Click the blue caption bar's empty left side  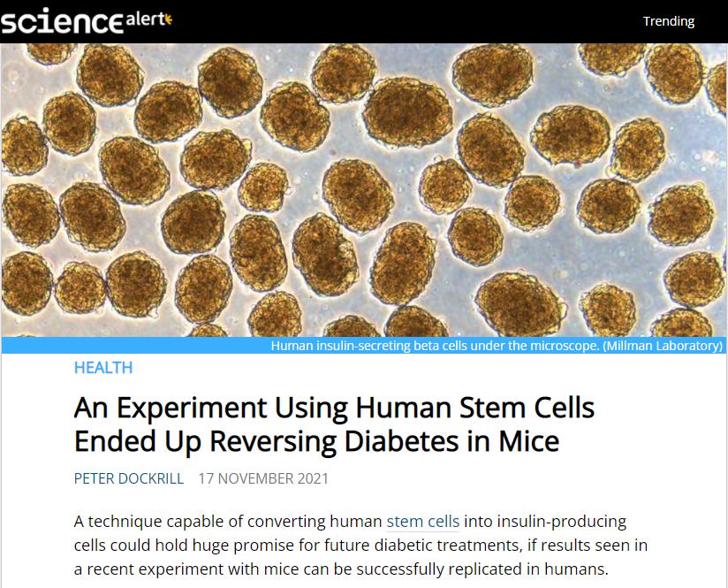133,346
